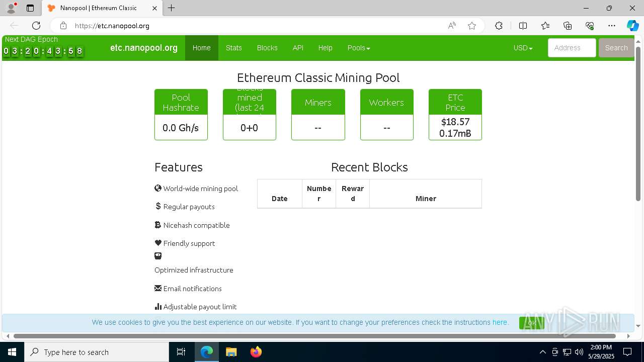Toggle split screen icon

(523, 26)
